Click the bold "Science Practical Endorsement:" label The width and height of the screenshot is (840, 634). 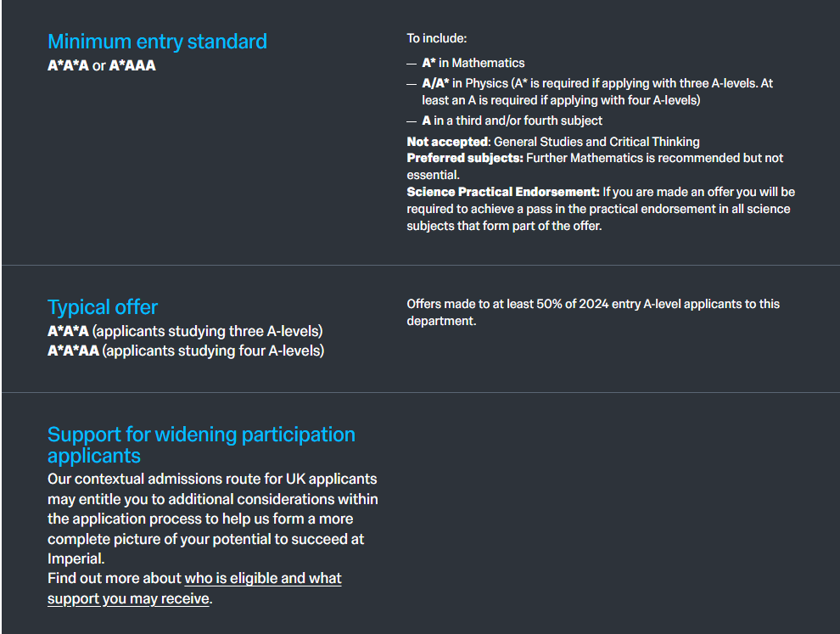pyautogui.click(x=503, y=192)
